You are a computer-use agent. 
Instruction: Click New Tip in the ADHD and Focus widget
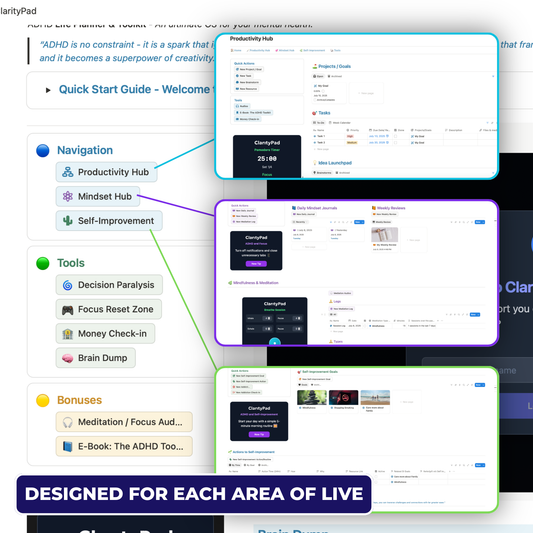click(256, 263)
